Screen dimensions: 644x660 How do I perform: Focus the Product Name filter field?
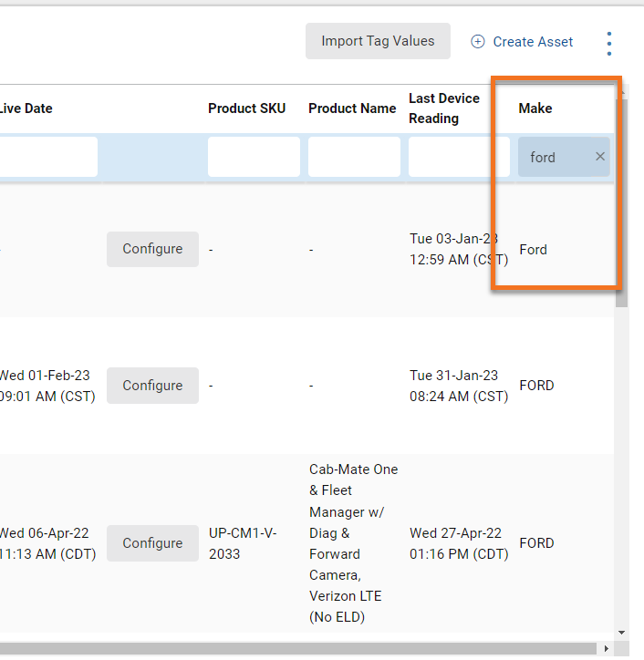(x=354, y=157)
